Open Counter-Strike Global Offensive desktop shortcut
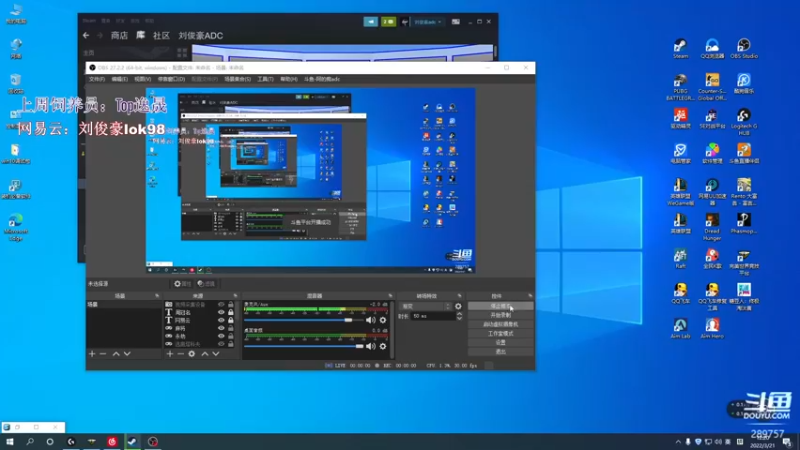The height and width of the screenshot is (450, 800). 712,87
